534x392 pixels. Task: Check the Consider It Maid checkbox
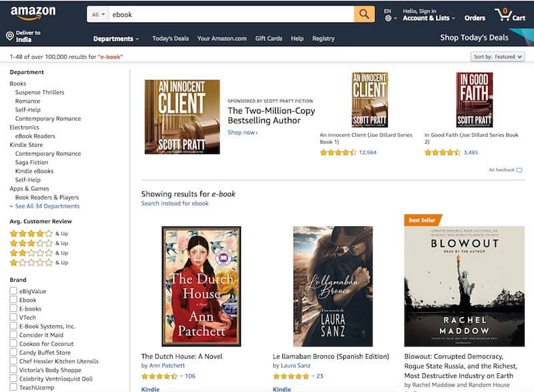tap(13, 335)
